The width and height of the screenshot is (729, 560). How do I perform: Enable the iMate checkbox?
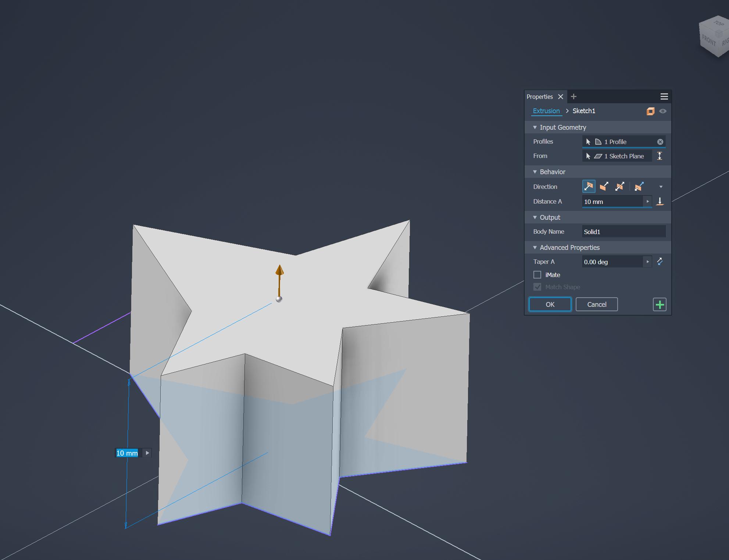click(537, 274)
